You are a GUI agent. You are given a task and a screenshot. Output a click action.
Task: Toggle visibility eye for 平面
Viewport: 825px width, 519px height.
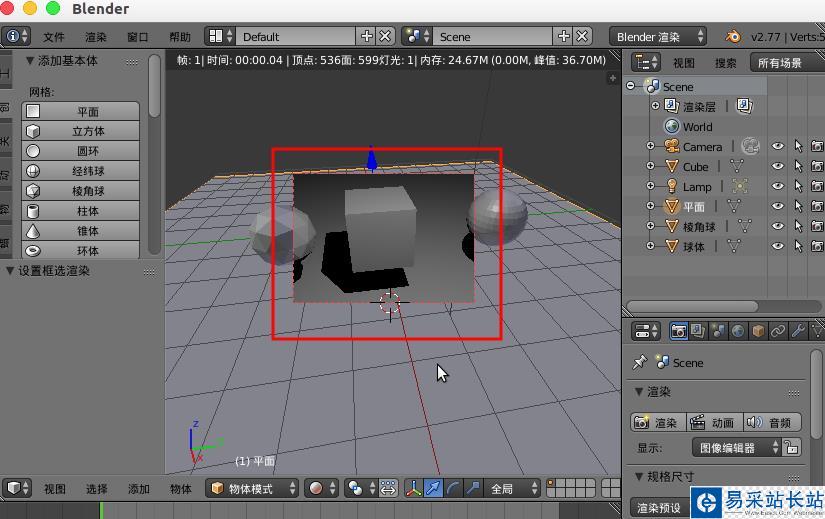(778, 206)
